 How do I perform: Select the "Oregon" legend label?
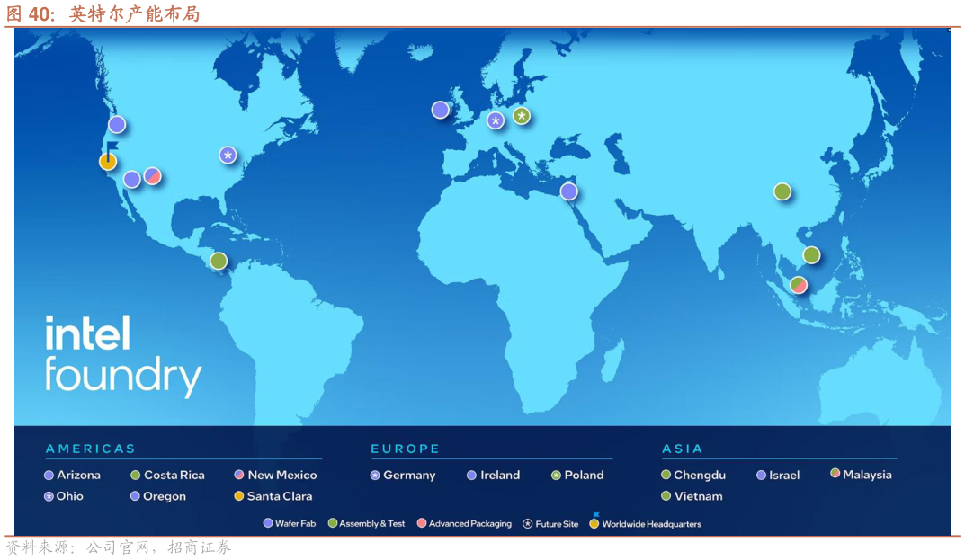tap(165, 496)
